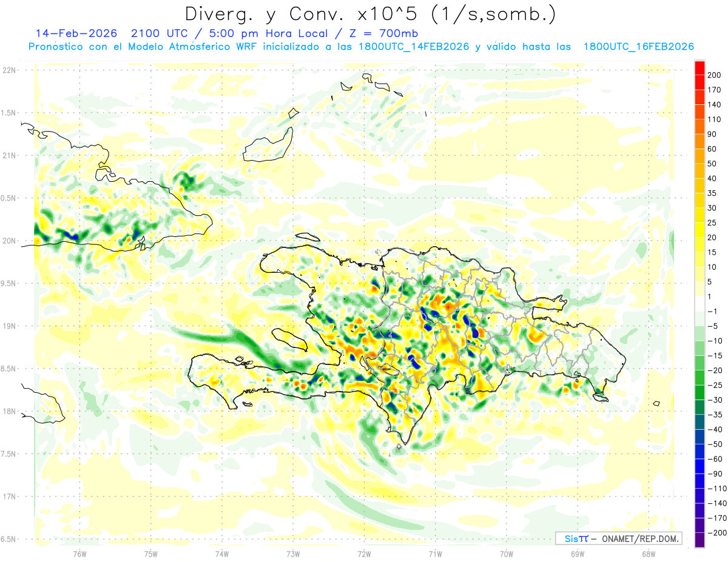
Task: Click the colorbar label 90
Action: (712, 134)
